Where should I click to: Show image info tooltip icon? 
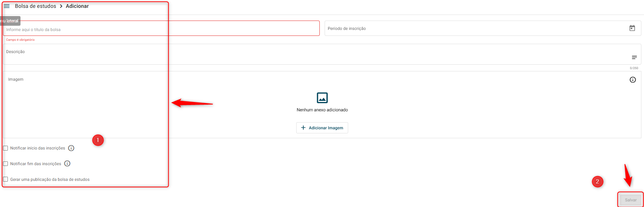[633, 80]
